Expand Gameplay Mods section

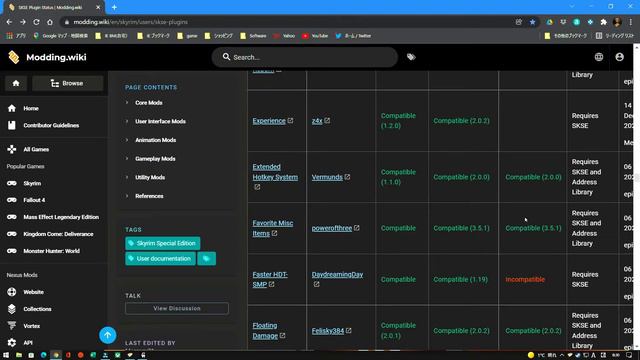click(155, 159)
